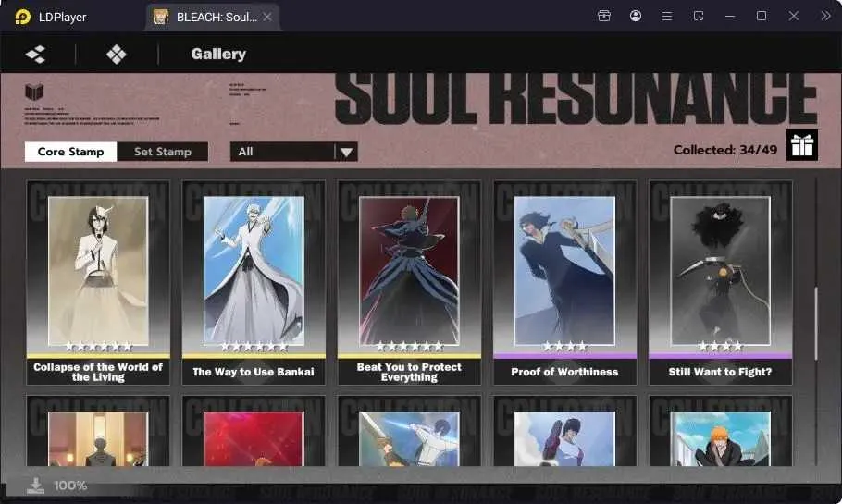Click the LDPlayer logo icon
This screenshot has height=504, width=842.
tap(22, 18)
